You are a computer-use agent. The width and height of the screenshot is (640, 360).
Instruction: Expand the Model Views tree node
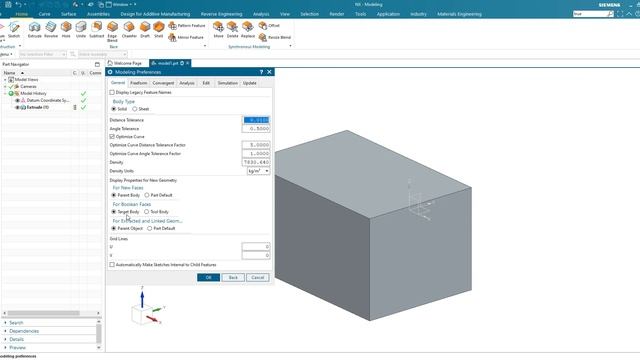tap(5, 80)
